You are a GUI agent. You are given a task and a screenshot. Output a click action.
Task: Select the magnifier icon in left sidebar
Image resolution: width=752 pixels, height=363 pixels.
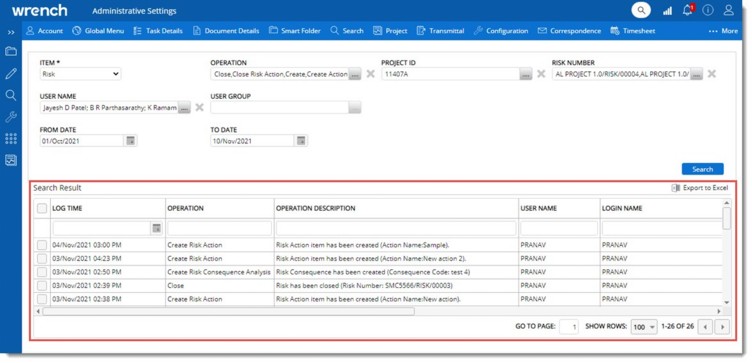(x=11, y=94)
